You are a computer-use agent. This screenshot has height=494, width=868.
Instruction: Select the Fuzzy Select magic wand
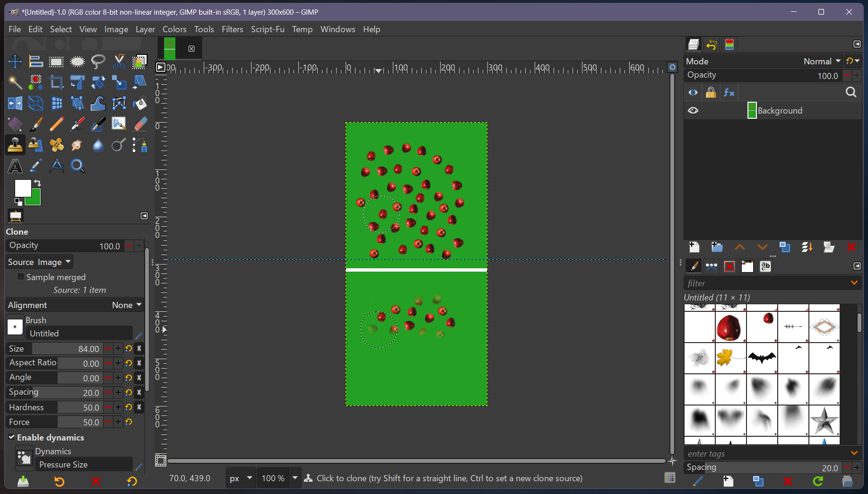[15, 82]
